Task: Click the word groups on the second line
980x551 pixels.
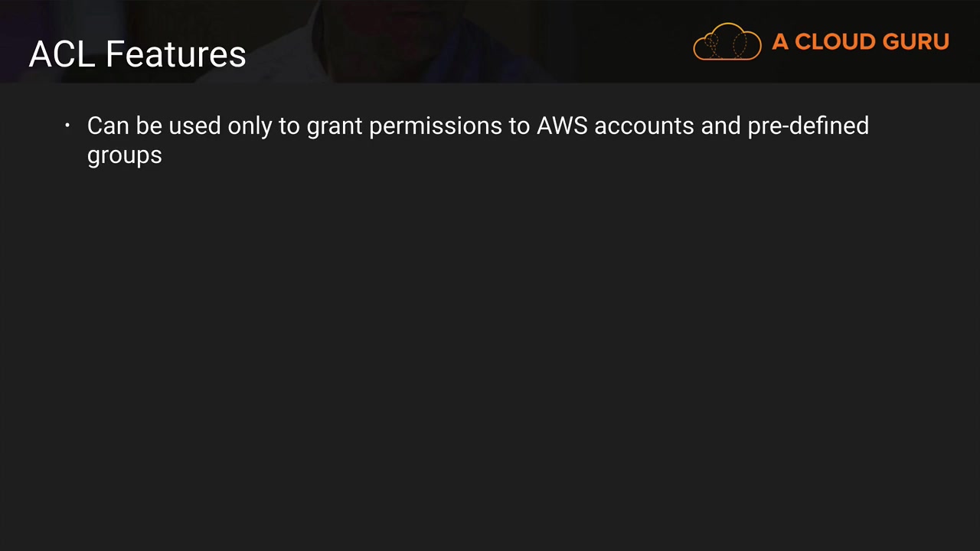Action: 125,155
